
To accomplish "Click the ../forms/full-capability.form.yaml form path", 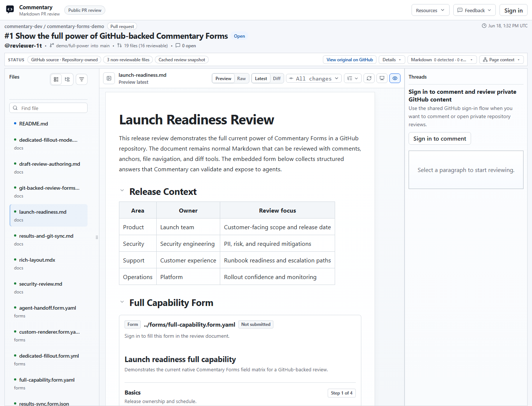I will coord(190,324).
